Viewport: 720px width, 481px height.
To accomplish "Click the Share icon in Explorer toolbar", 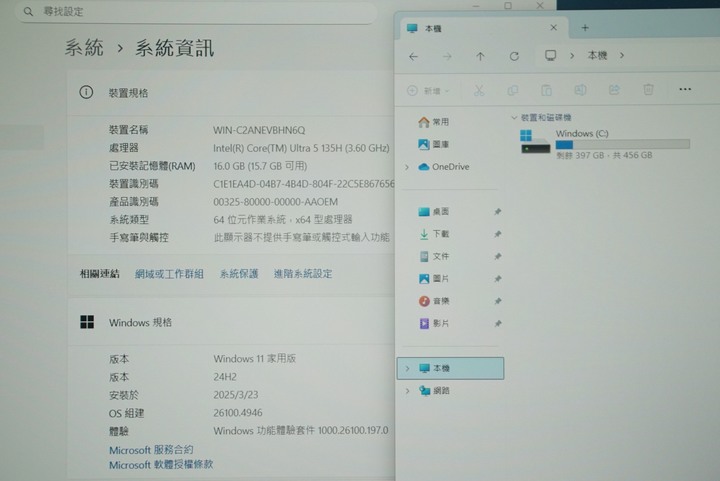I will coord(614,90).
